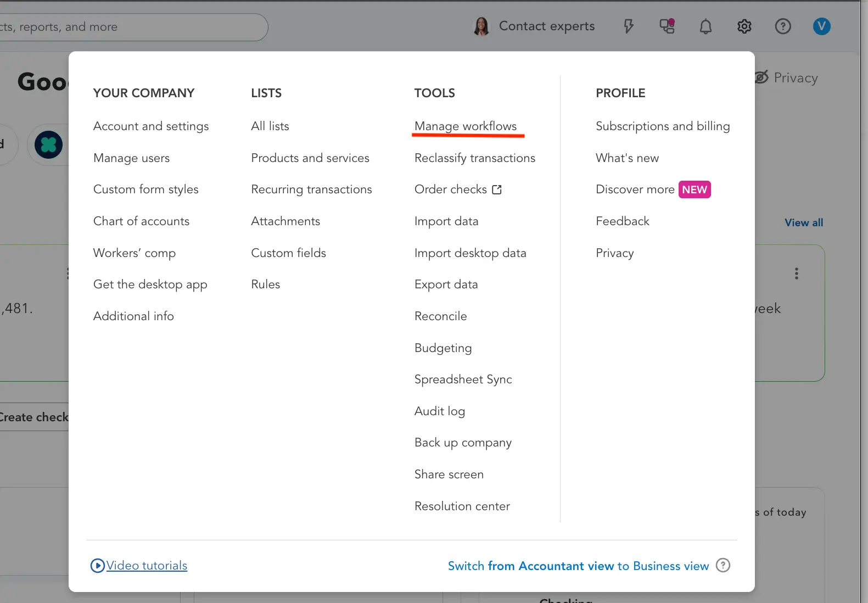Viewport: 868px width, 603px height.
Task: Open the messages icon with red dot
Action: coord(667,26)
